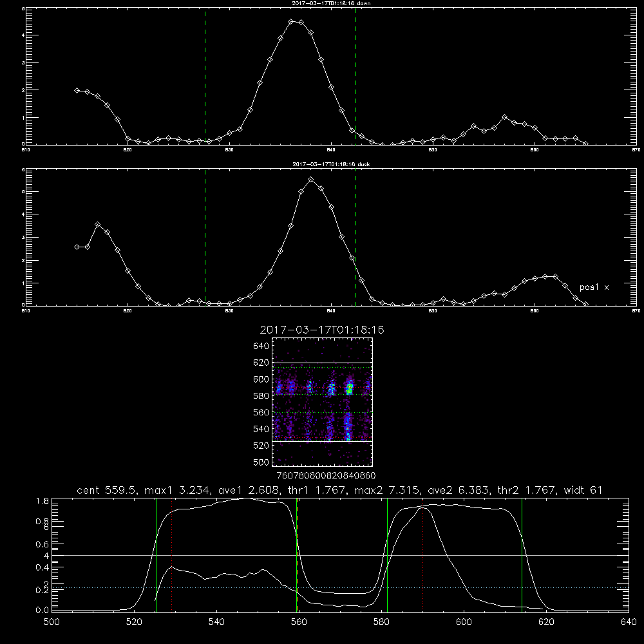Click the 520 label on bottom plot x-axis
Screen dimensions: 644x644
[134, 622]
